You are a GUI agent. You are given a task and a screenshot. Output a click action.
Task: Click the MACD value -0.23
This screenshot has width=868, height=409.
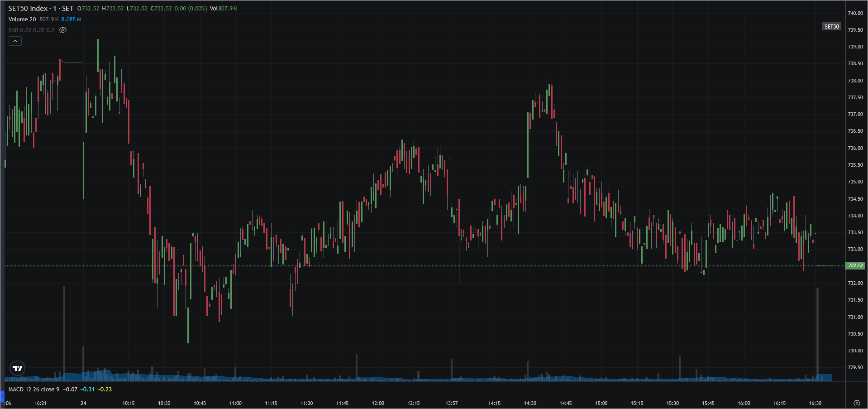[x=105, y=390]
